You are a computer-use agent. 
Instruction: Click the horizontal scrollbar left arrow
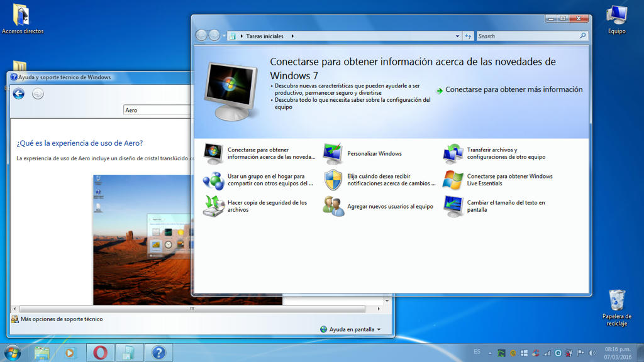[15, 309]
